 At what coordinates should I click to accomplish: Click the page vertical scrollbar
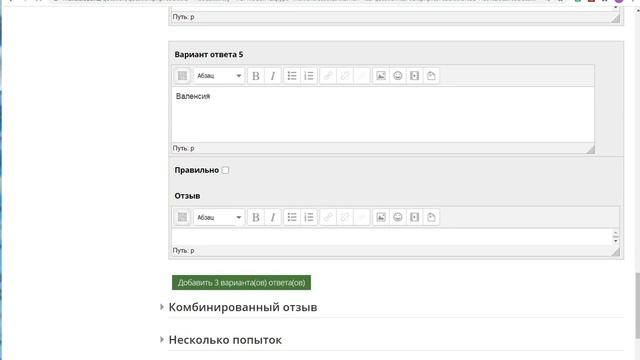coord(637,306)
